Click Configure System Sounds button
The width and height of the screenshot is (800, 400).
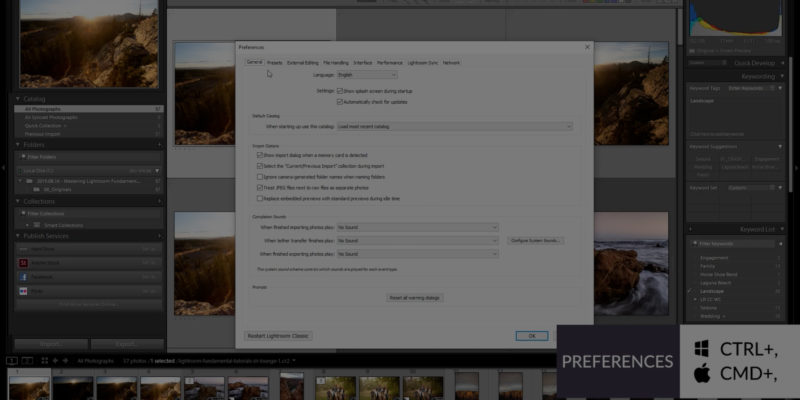click(x=536, y=240)
